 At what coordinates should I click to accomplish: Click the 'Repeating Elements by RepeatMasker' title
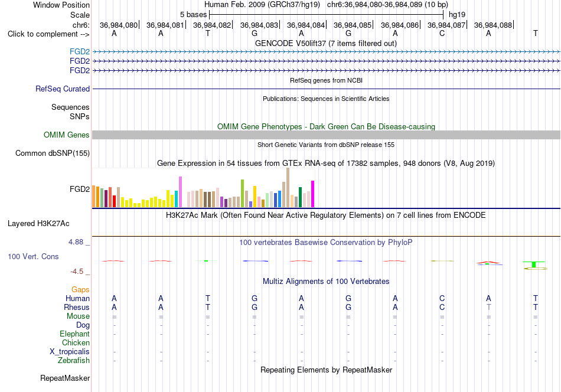[x=326, y=370]
